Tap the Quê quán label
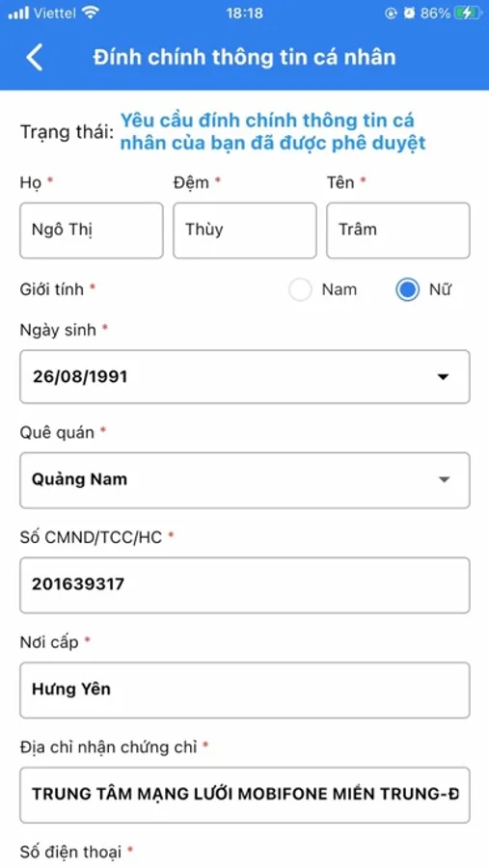Image resolution: width=489 pixels, height=868 pixels. [x=57, y=433]
